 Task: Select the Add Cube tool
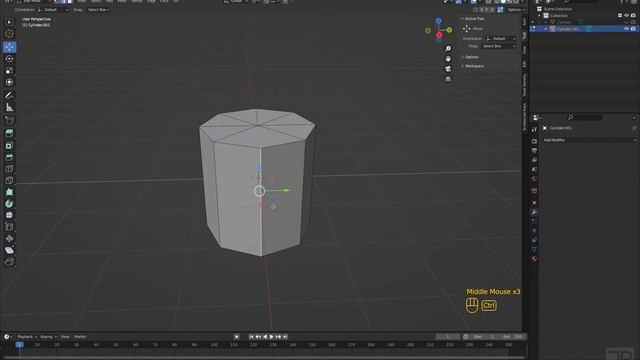coord(9,120)
